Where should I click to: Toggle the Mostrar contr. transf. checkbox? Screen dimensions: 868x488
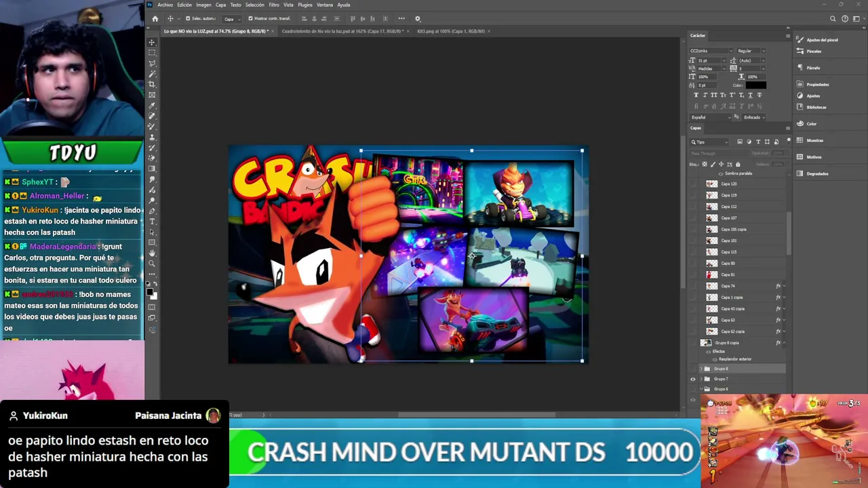pyautogui.click(x=250, y=18)
